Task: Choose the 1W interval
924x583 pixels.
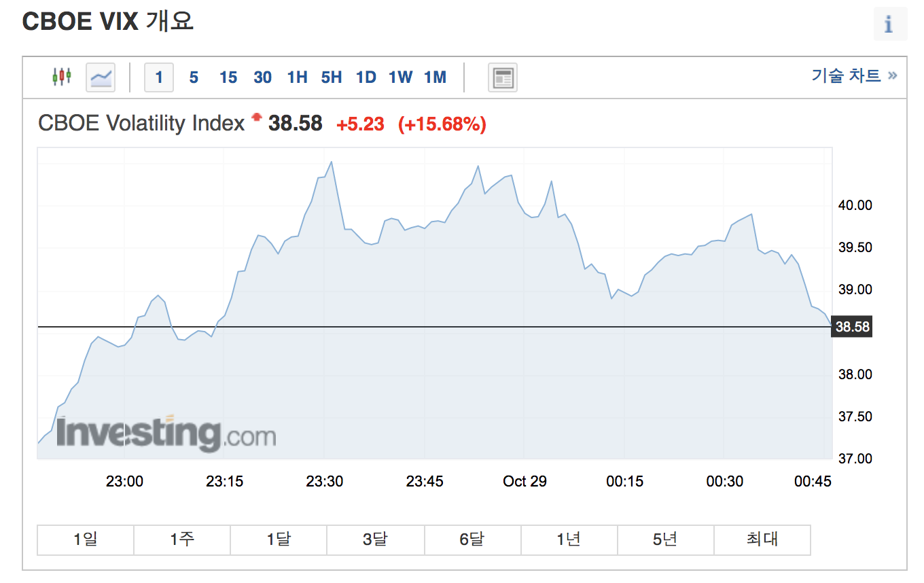Action: [400, 77]
